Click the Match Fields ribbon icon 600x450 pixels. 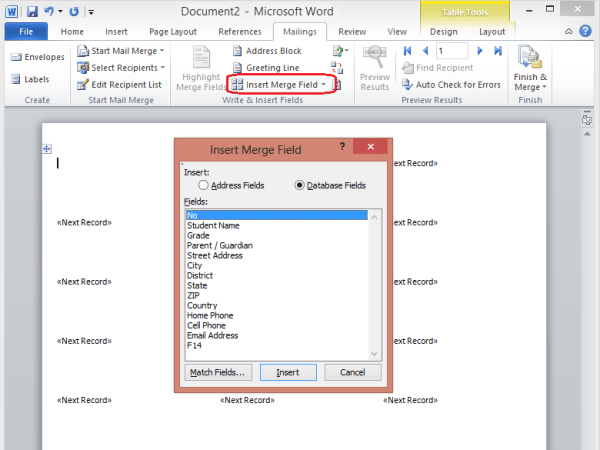[x=337, y=68]
